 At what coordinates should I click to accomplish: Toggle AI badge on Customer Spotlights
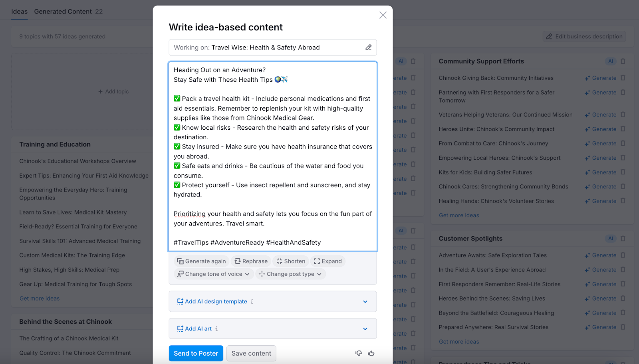610,238
